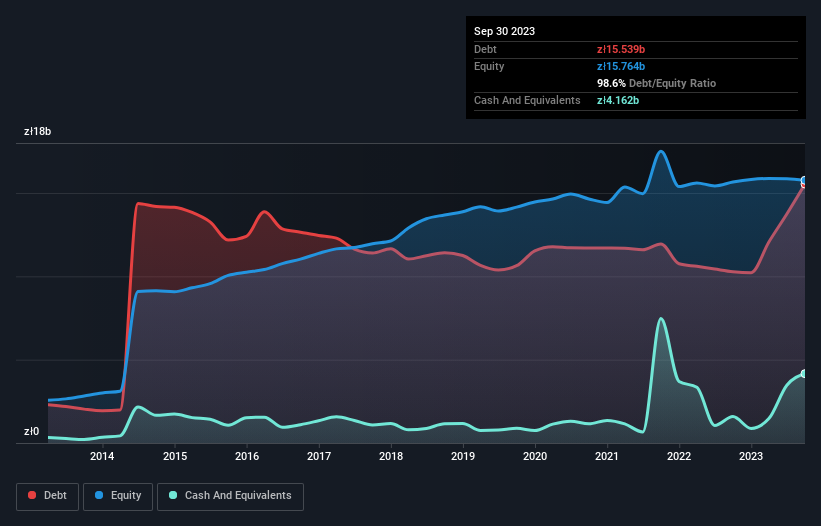
Task: Click the Sep 30 2023 tooltip date
Action: 504,31
